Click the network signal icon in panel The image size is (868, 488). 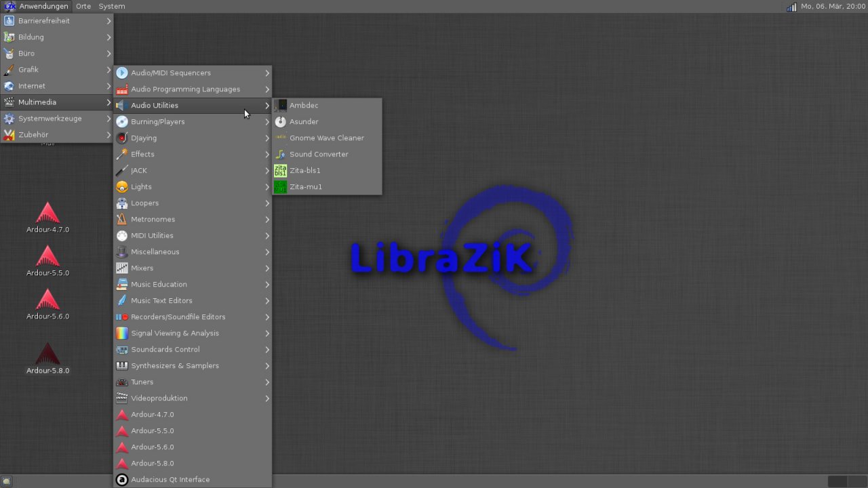point(791,7)
